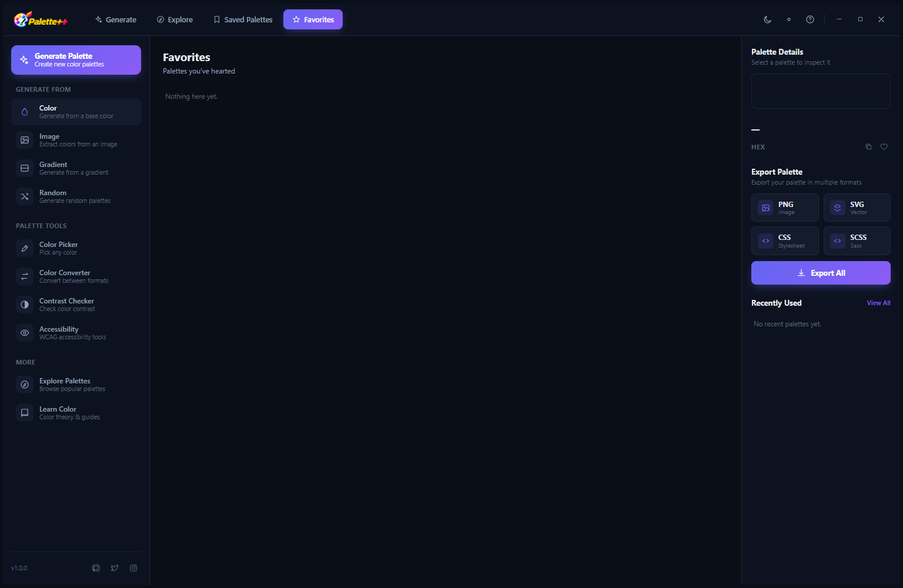This screenshot has width=903, height=588.
Task: Export palette as SCSS Sass
Action: (857, 240)
